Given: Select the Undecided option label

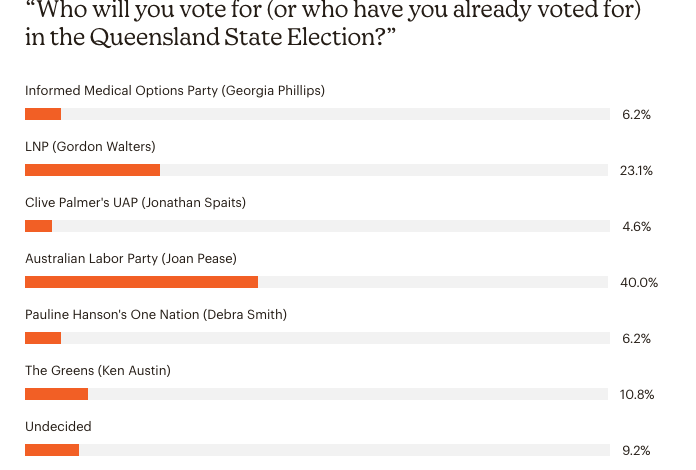Looking at the screenshot, I should click(58, 427).
